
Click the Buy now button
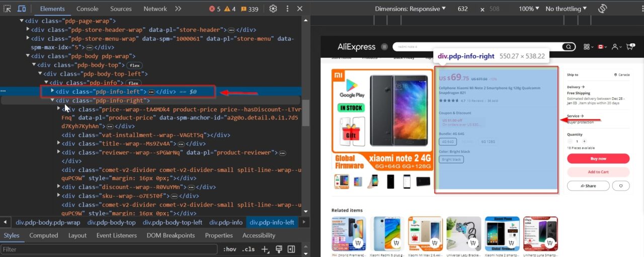[598, 159]
